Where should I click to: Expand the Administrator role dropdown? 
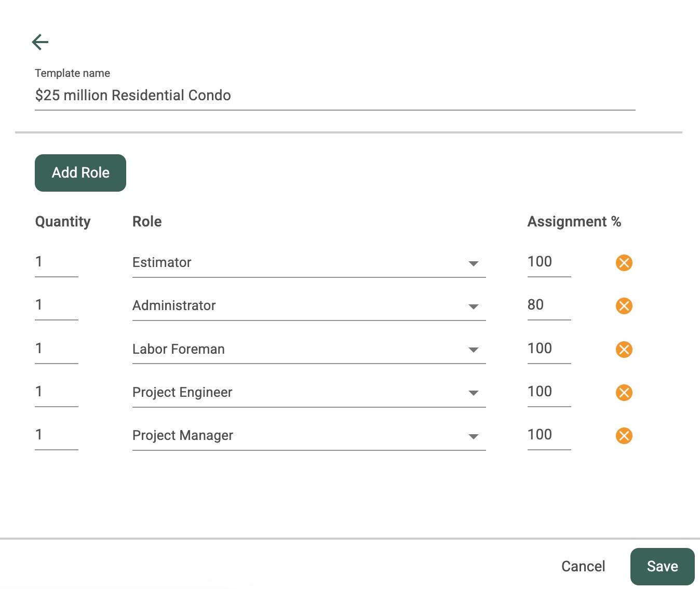[x=309, y=306]
